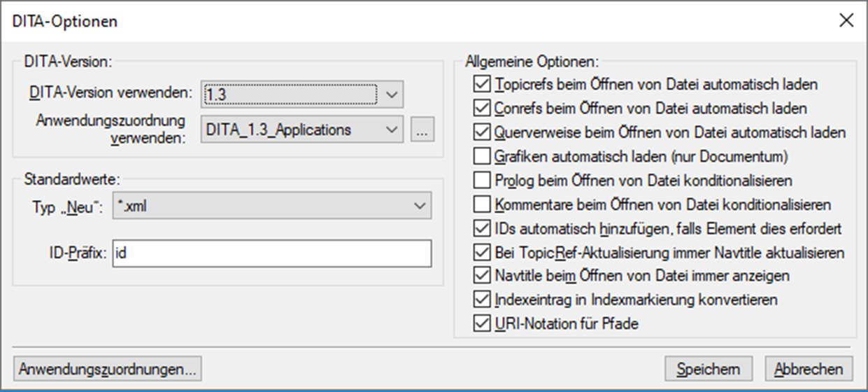Open the DITA-Version verwenden dropdown
The height and width of the screenshot is (392, 868).
point(392,93)
